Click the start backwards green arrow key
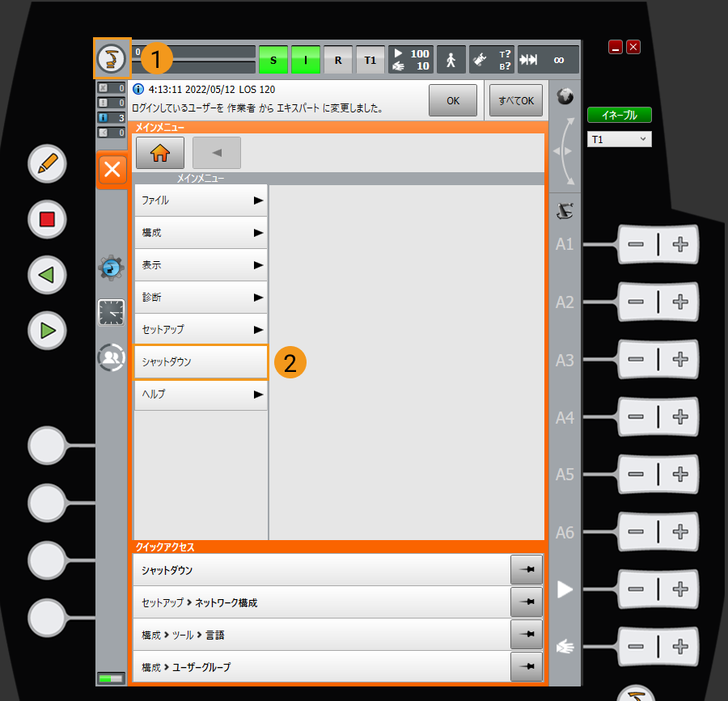The height and width of the screenshot is (701, 728). [x=47, y=275]
